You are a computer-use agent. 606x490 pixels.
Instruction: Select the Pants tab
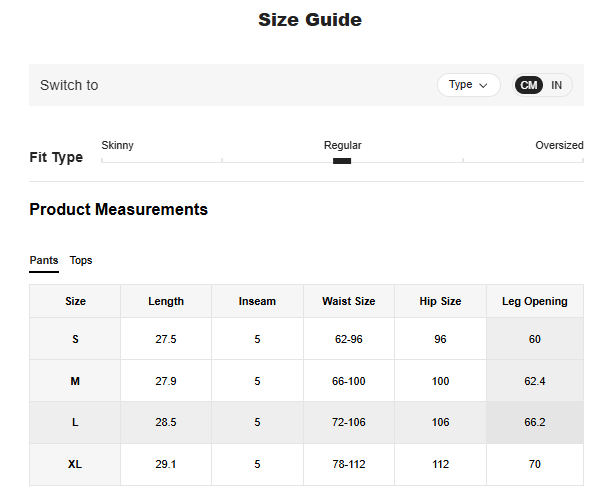44,260
